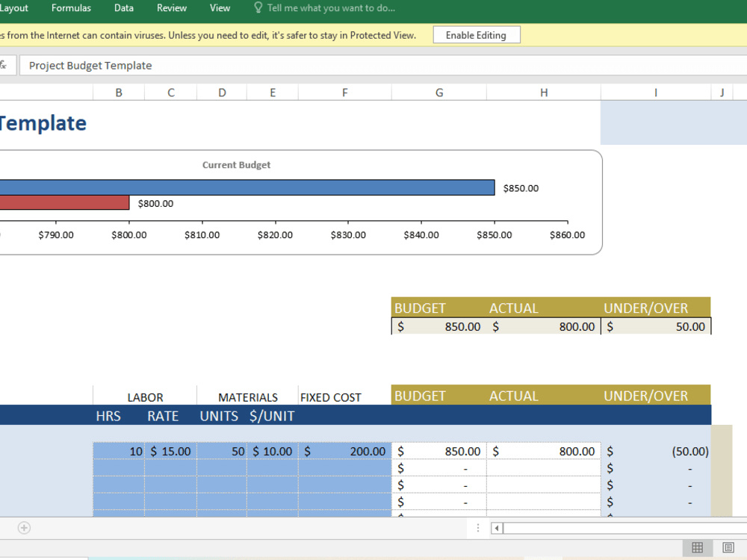This screenshot has height=560, width=747.
Task: Select column E header
Action: point(273,93)
